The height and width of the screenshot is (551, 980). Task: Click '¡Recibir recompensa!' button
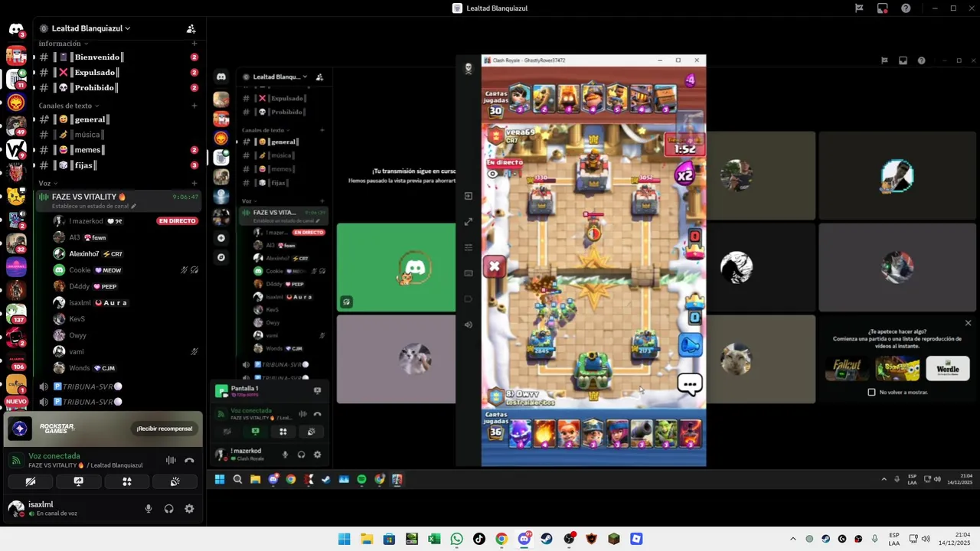(164, 429)
